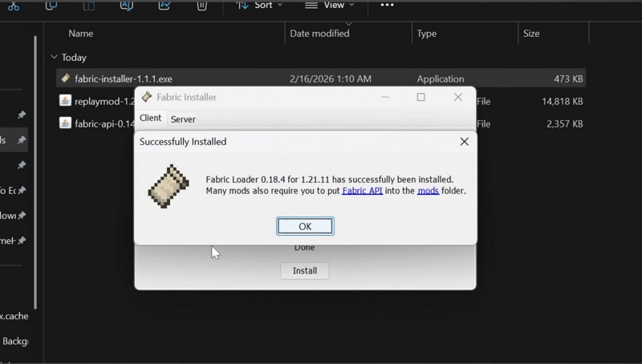Click the 473 KB size cell
This screenshot has height=364, width=642.
tap(568, 79)
